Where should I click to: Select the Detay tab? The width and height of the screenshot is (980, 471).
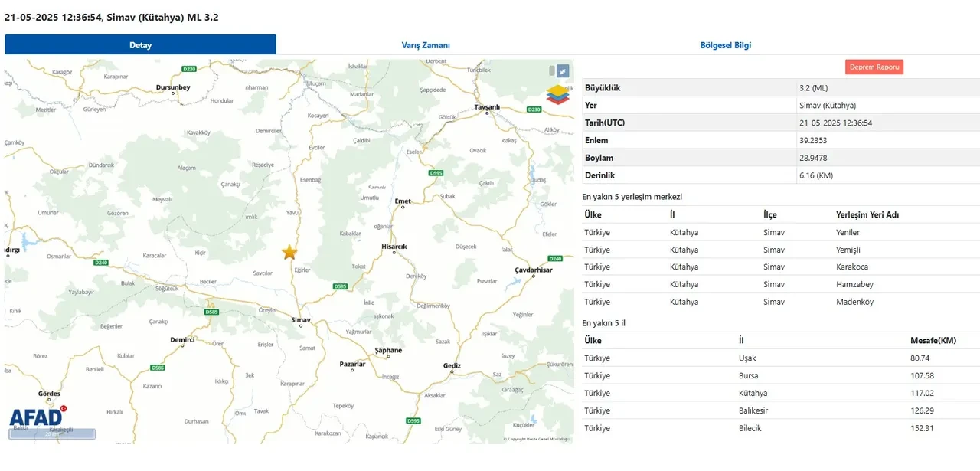[140, 45]
